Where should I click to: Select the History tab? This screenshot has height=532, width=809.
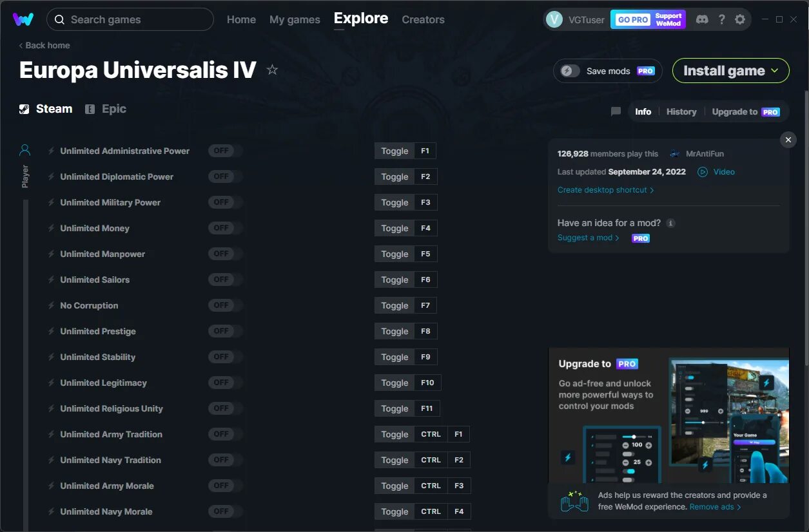(681, 111)
